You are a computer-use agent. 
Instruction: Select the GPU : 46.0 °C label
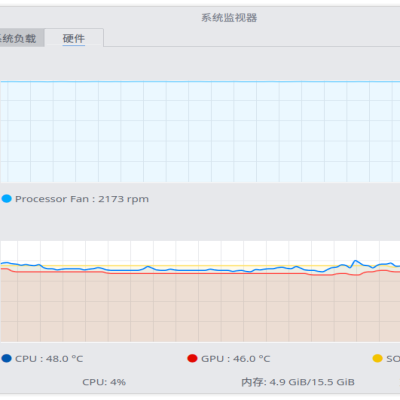[236, 359]
